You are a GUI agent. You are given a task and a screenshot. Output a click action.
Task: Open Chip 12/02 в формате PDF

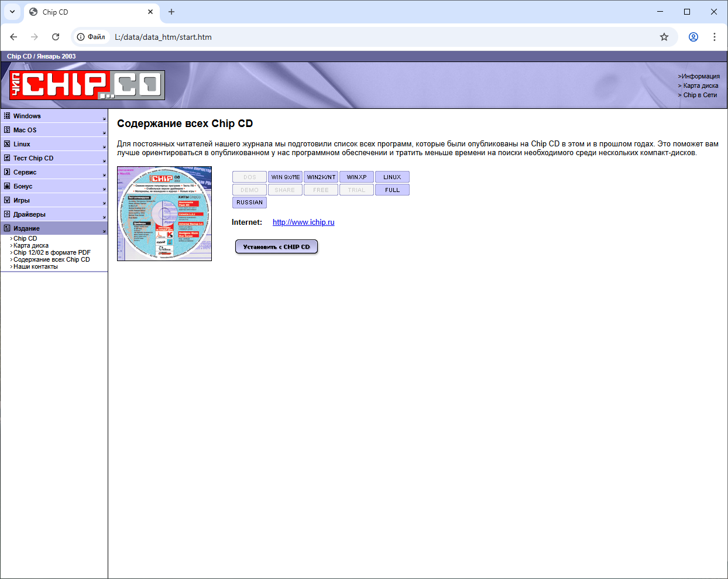[52, 252]
